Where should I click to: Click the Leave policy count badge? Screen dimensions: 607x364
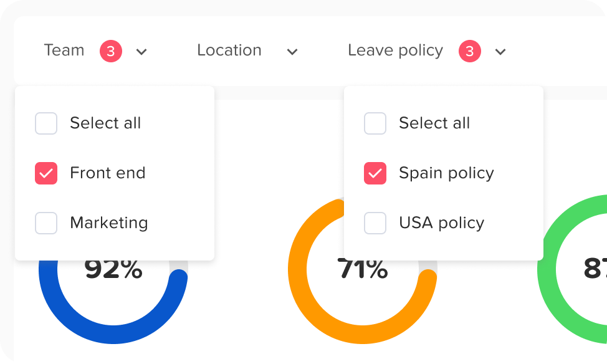(469, 51)
